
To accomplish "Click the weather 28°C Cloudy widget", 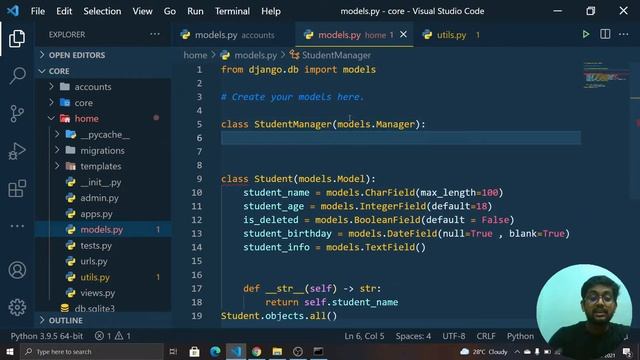I will [484, 352].
